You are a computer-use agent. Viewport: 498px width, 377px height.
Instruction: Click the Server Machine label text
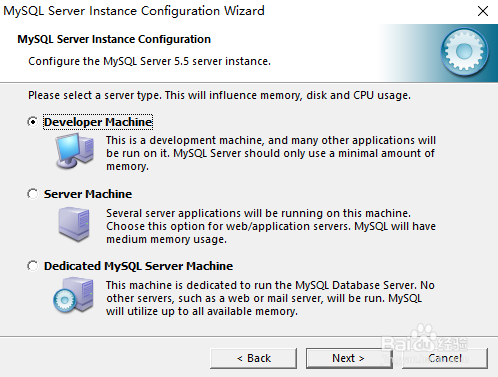pyautogui.click(x=88, y=194)
